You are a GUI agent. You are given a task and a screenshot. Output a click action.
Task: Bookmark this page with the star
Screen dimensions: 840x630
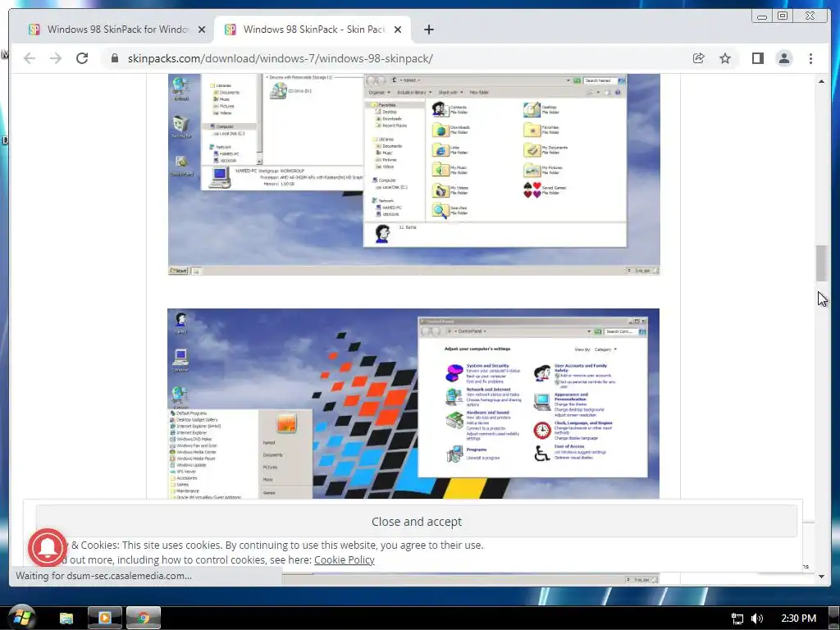[x=725, y=58]
